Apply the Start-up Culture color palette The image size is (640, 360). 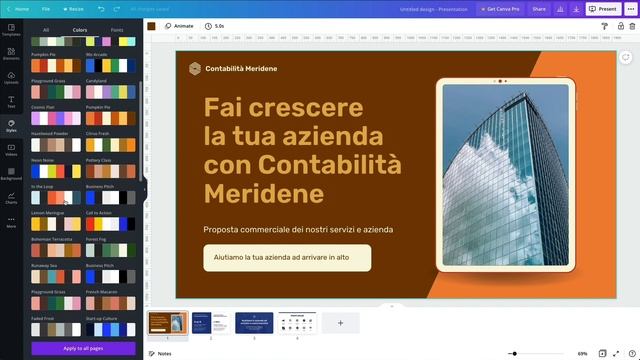111,329
